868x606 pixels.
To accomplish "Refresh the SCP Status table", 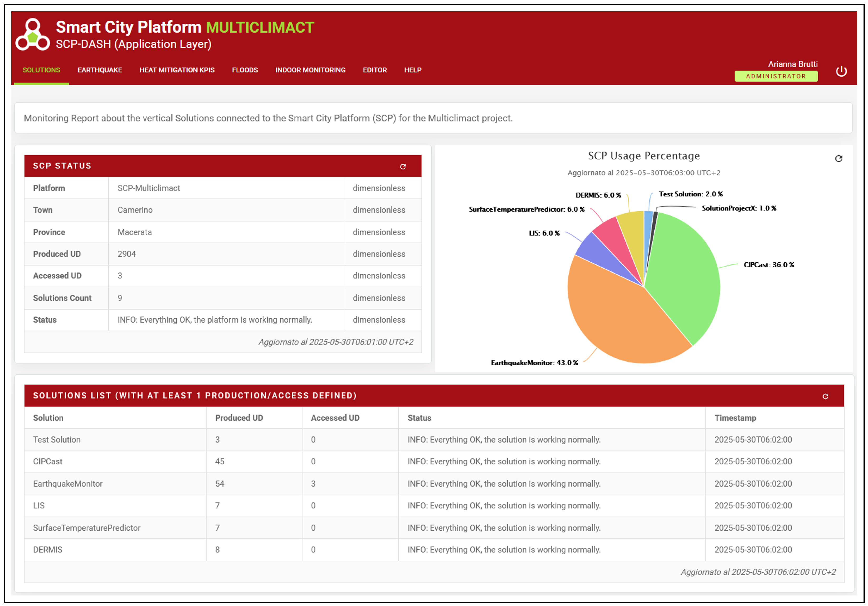I will pyautogui.click(x=403, y=167).
